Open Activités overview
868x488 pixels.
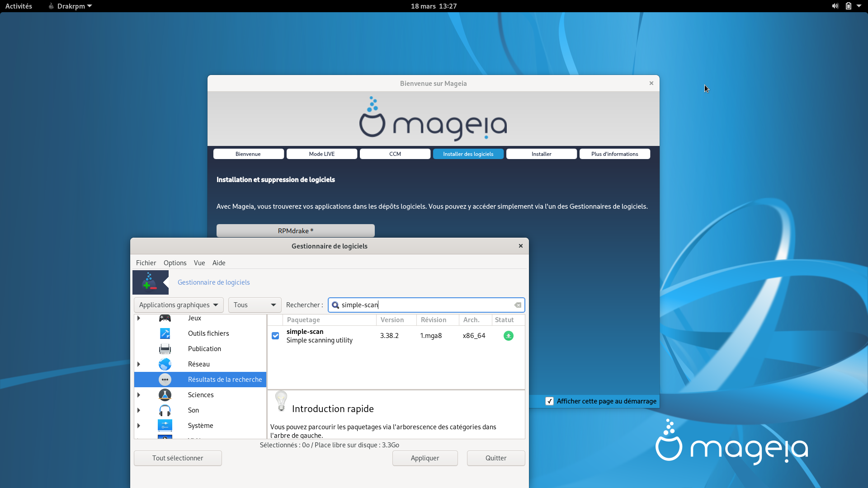[19, 6]
